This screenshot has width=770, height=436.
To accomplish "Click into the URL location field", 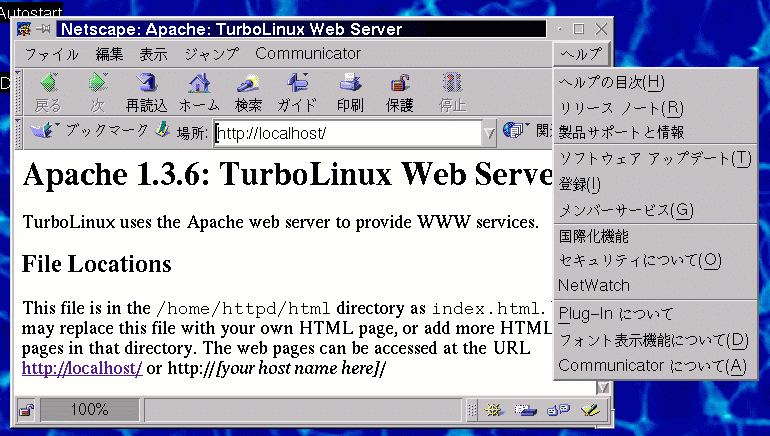I will [x=348, y=133].
